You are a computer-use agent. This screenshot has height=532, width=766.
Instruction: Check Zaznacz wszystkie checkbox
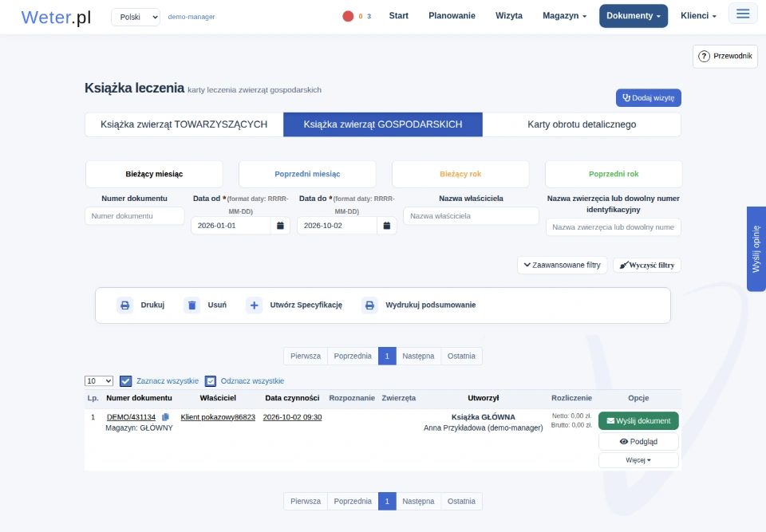(125, 381)
